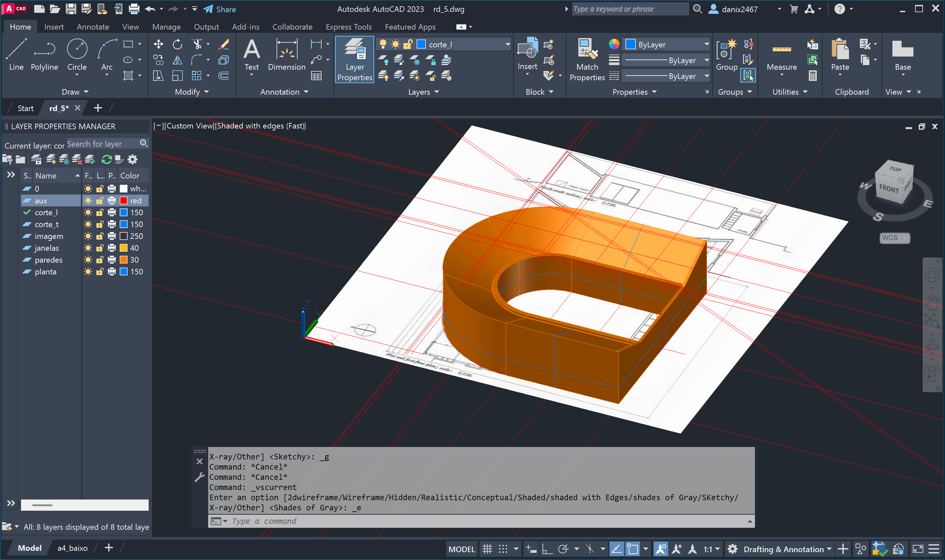Toggle grid display in status bar

(x=487, y=549)
